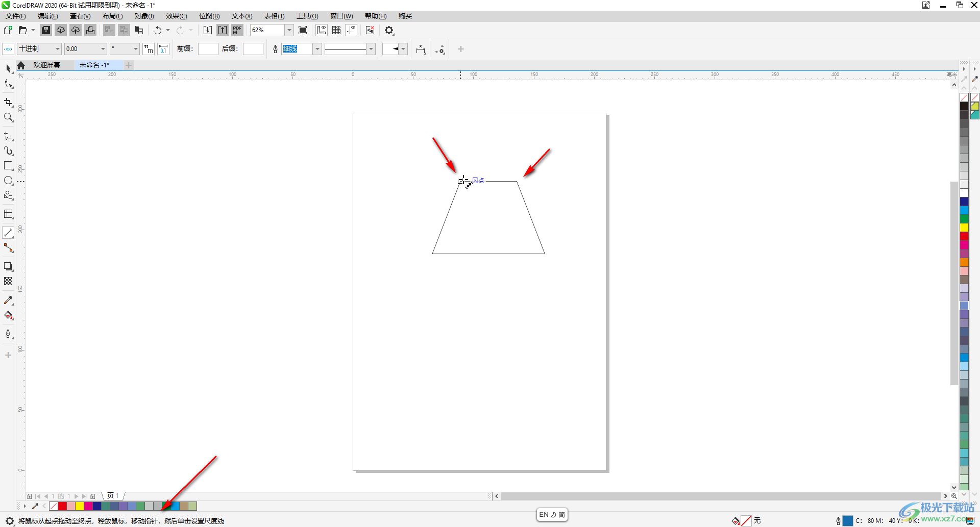This screenshot has width=980, height=527.
Task: Expand the Open recent files arrow
Action: point(33,30)
